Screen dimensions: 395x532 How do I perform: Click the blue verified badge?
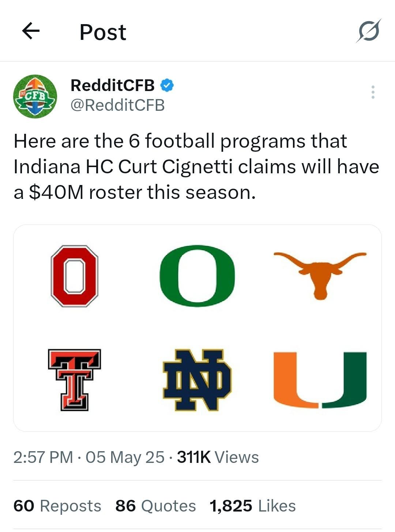click(x=168, y=85)
